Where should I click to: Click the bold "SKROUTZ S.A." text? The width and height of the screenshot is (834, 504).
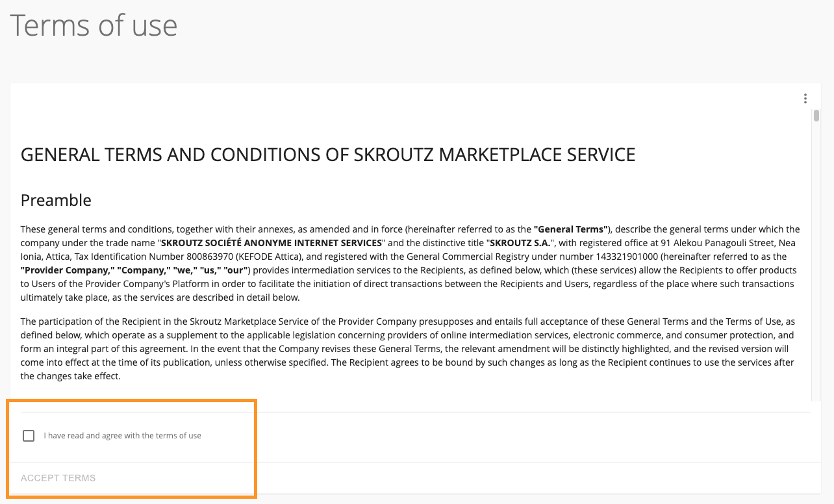(x=520, y=243)
